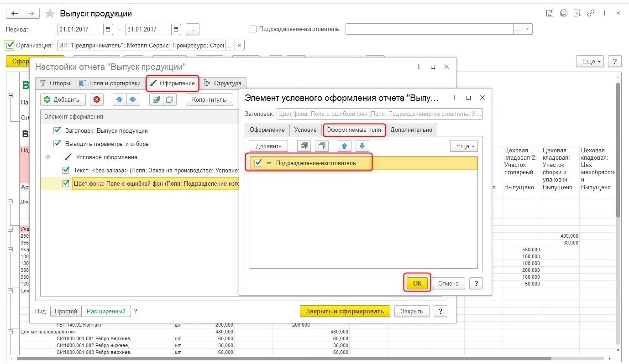Click the print icon in top-right toolbar
Image resolution: width=629 pixels, height=364 pixels.
(564, 13)
